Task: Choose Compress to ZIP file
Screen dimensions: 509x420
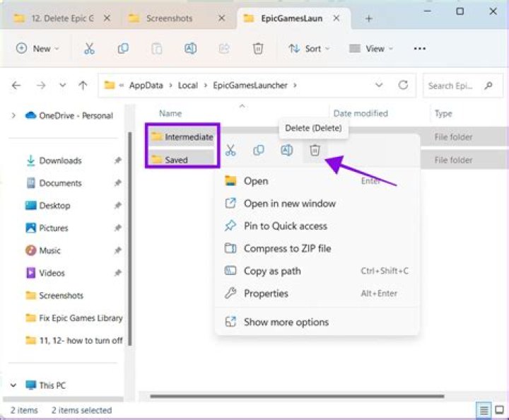Action: pos(317,248)
